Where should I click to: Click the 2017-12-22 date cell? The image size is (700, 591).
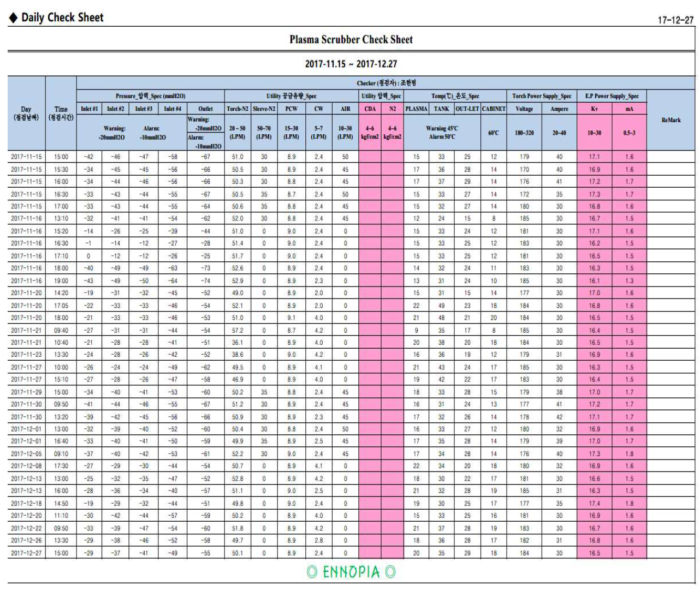[26, 528]
